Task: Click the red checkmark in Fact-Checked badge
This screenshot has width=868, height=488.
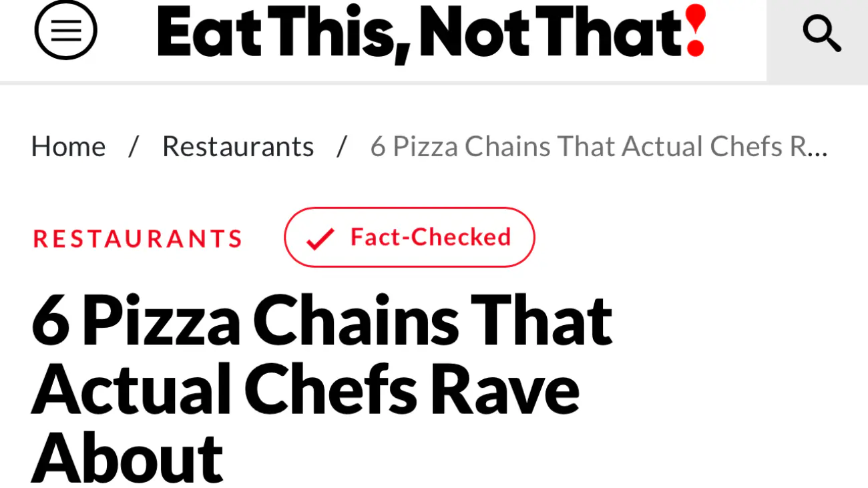Action: (320, 238)
